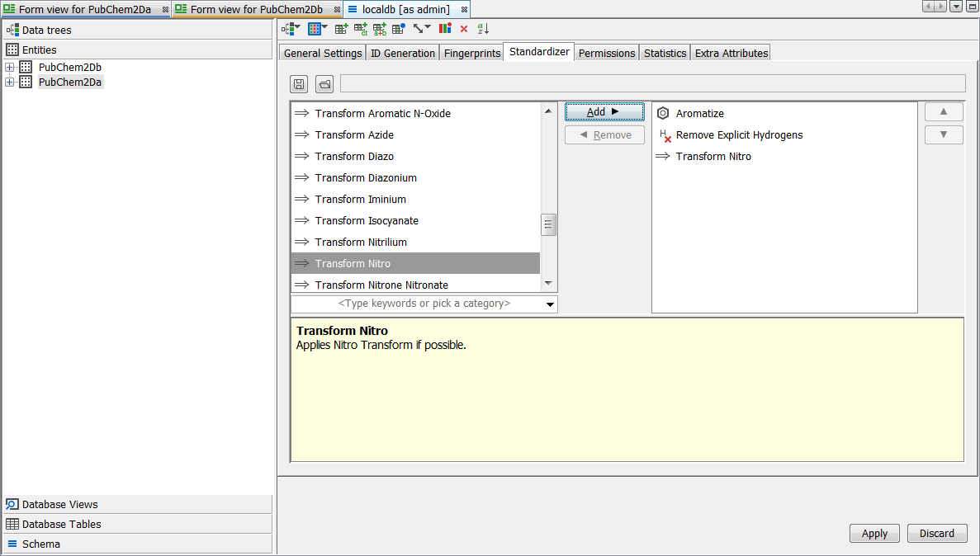
Task: Select Remove Explicit Hydrogens in the applied list
Action: pyautogui.click(x=739, y=135)
